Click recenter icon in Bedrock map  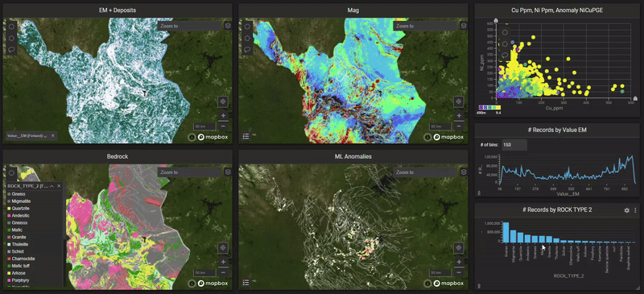pos(224,247)
